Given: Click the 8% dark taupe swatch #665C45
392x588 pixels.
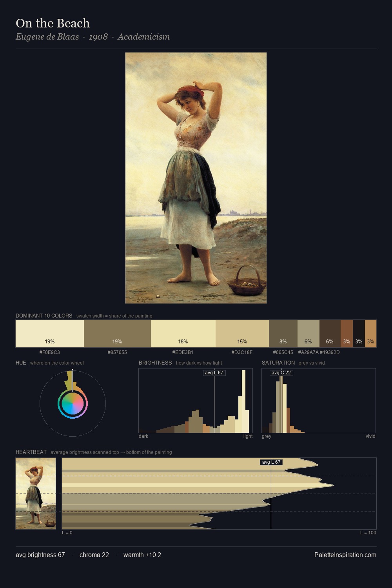Looking at the screenshot, I should (283, 334).
